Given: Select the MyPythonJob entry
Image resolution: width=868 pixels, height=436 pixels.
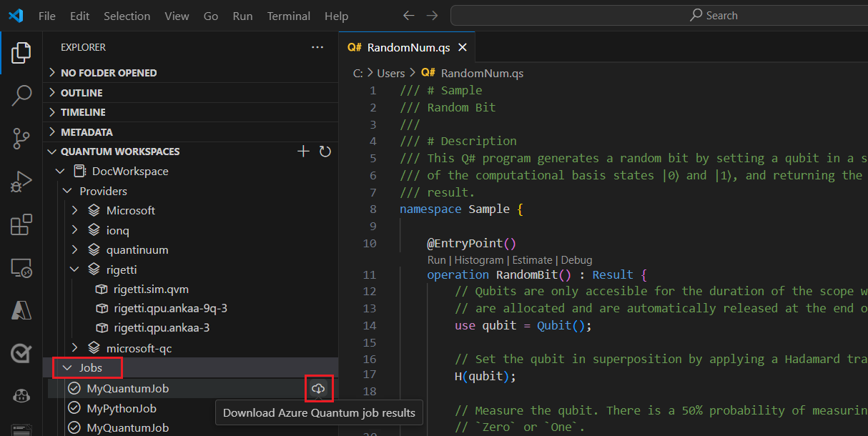Looking at the screenshot, I should point(122,408).
